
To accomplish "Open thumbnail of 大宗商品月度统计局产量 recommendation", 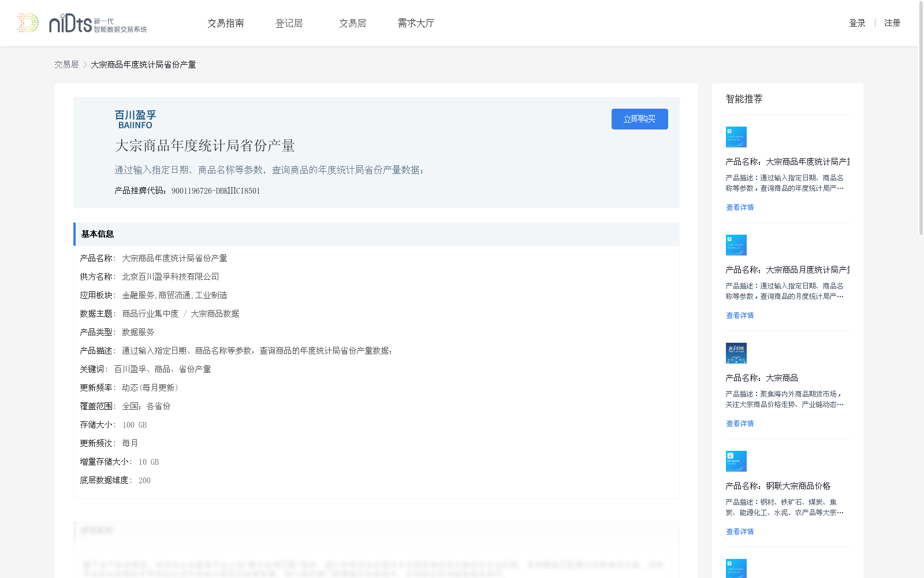I will click(x=736, y=245).
